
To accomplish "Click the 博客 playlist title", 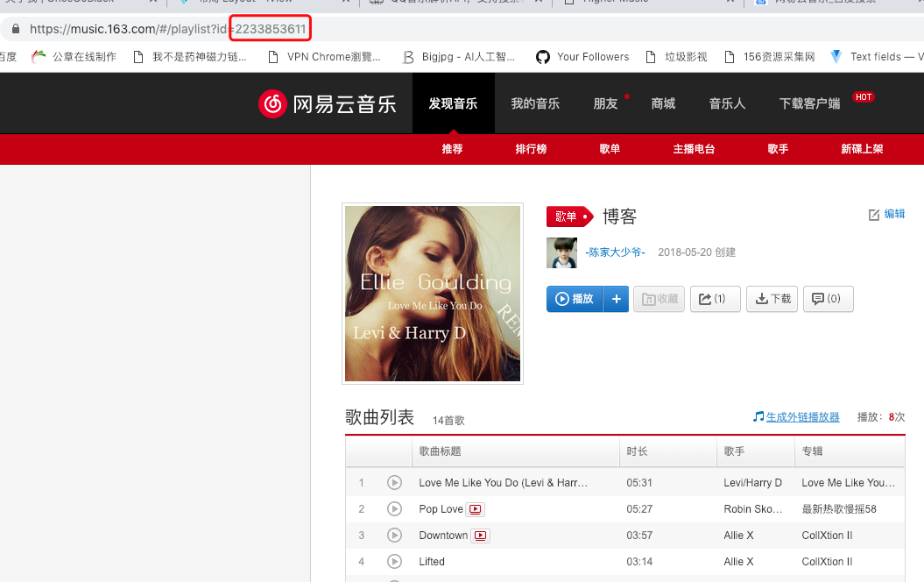I will pos(619,216).
